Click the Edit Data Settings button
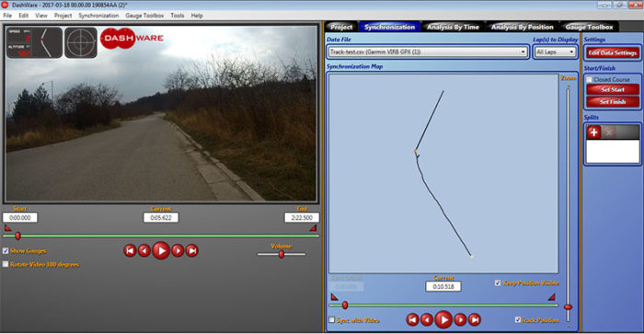Viewport: 644px width, 334px height. click(613, 52)
